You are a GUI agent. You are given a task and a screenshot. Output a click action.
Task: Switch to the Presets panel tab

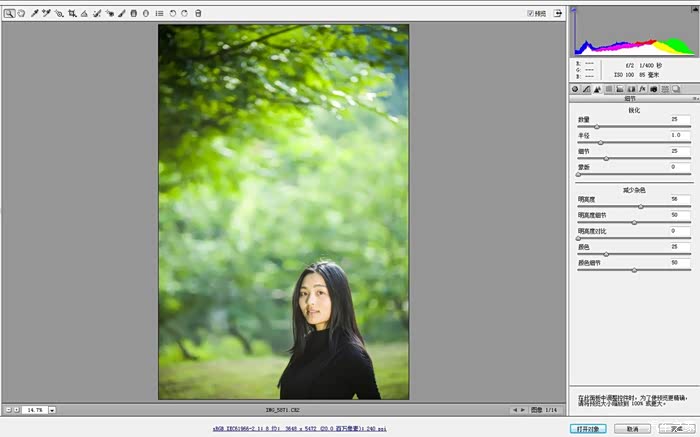coord(665,89)
